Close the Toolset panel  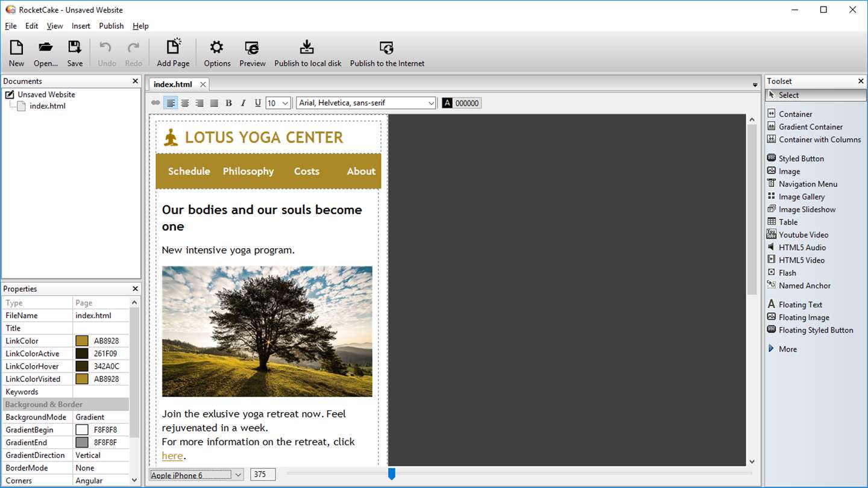(x=861, y=81)
